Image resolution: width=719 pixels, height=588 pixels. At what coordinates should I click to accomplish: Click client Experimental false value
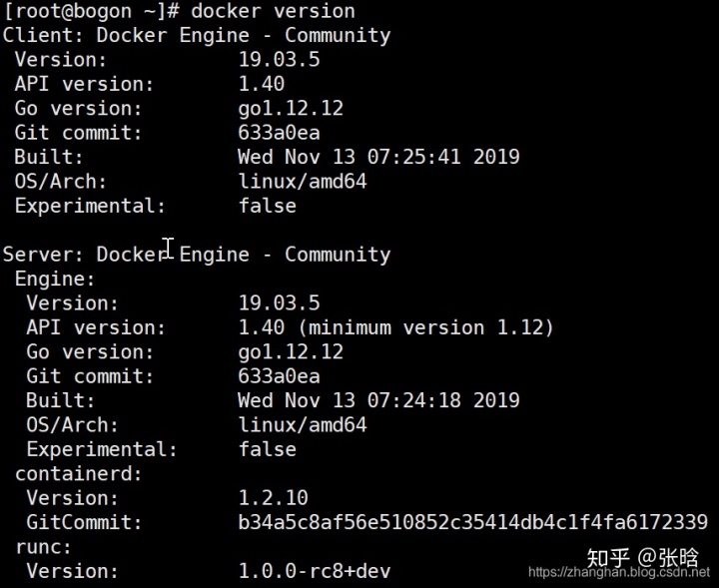point(267,207)
